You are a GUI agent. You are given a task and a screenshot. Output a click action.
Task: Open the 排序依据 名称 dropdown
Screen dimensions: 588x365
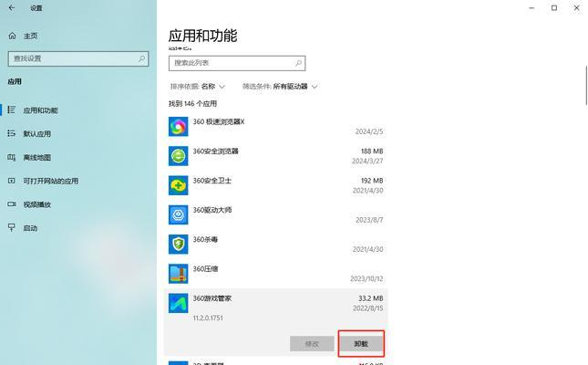[198, 87]
